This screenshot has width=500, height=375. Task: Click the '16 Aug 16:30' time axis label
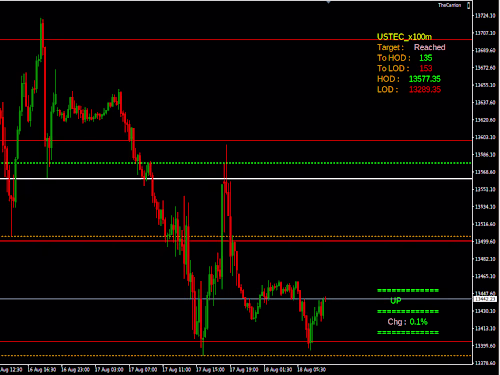click(42, 369)
